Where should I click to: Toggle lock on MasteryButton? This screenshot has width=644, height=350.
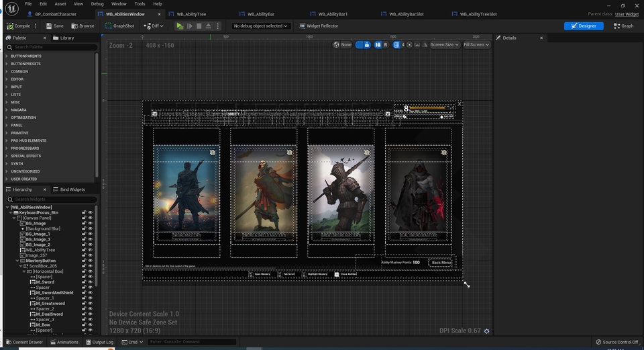pyautogui.click(x=84, y=261)
